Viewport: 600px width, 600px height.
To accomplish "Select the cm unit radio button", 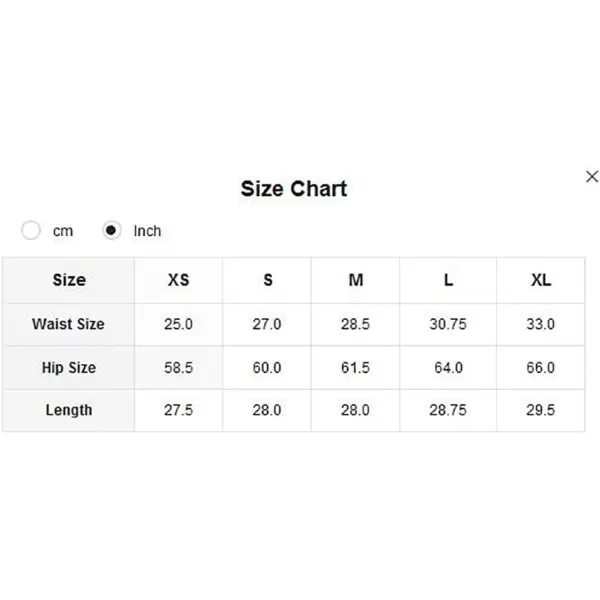I will (x=31, y=230).
